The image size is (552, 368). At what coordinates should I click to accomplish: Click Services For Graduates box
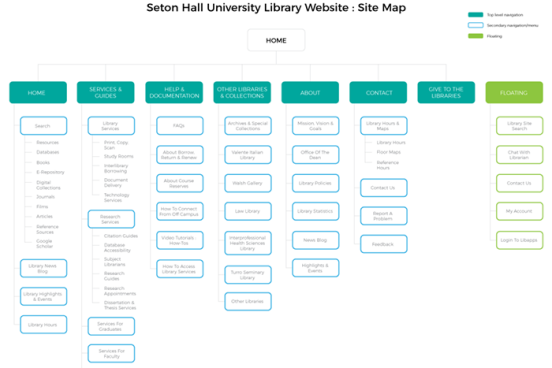[111, 326]
